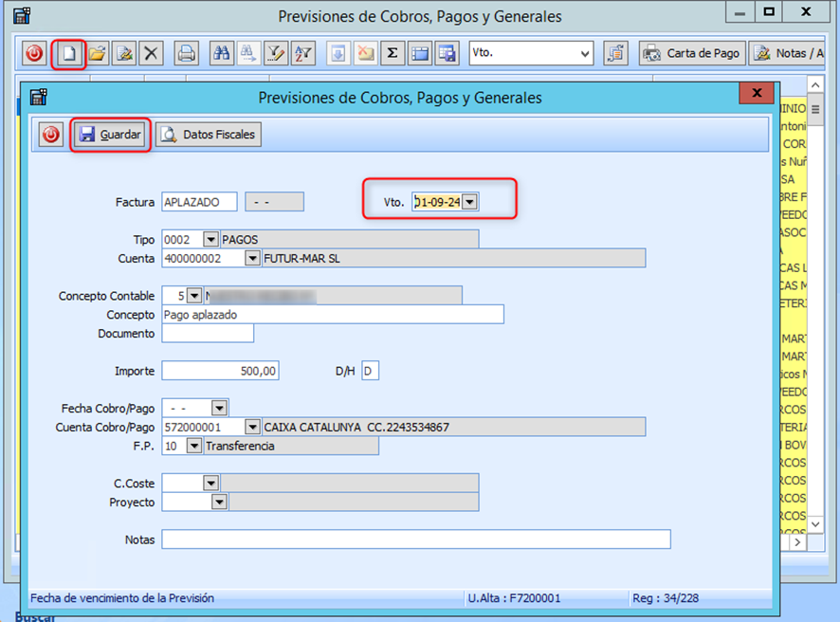The image size is (840, 622).
Task: Click the Notas text field
Action: [415, 540]
